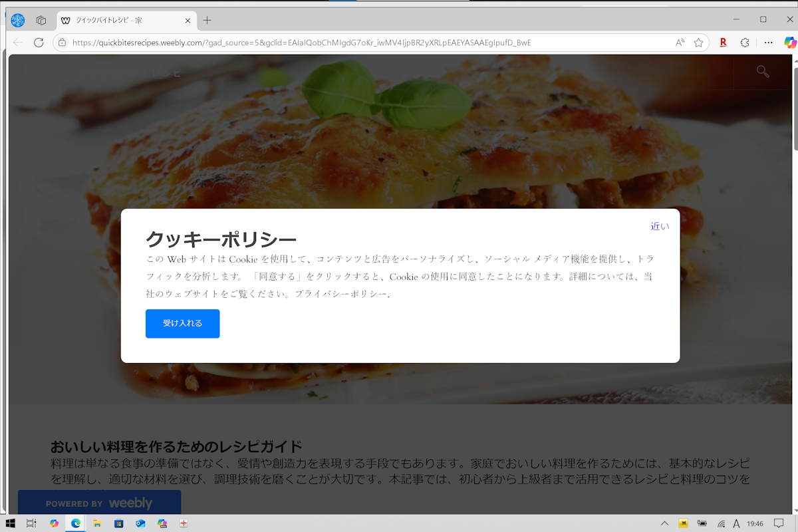Open Task View in the taskbar
798x532 pixels.
(31, 523)
